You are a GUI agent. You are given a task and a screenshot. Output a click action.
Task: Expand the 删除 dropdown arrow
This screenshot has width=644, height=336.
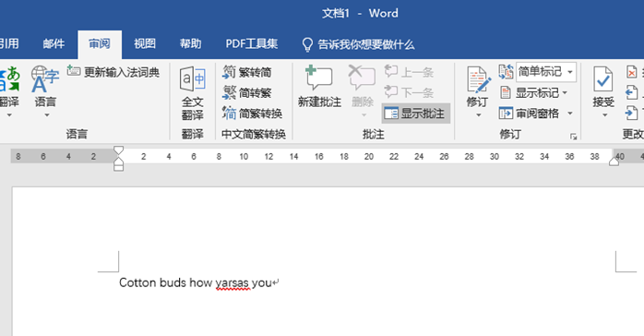[x=364, y=115]
